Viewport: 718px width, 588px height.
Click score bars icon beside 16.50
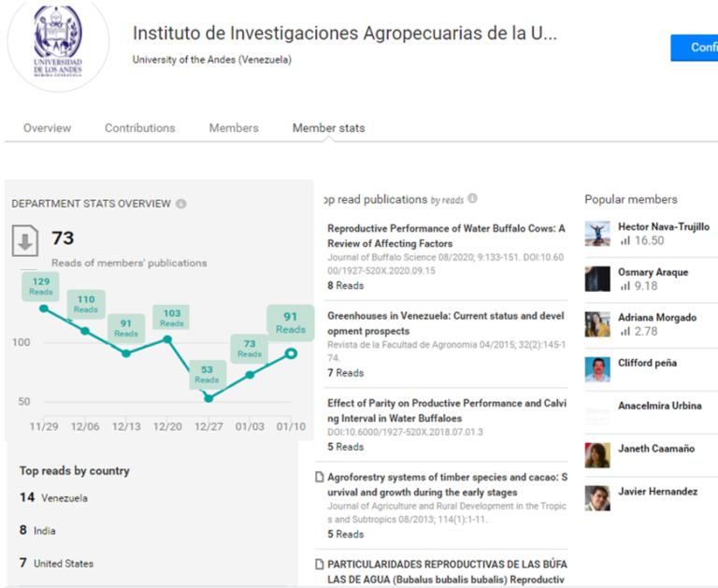[x=625, y=240]
